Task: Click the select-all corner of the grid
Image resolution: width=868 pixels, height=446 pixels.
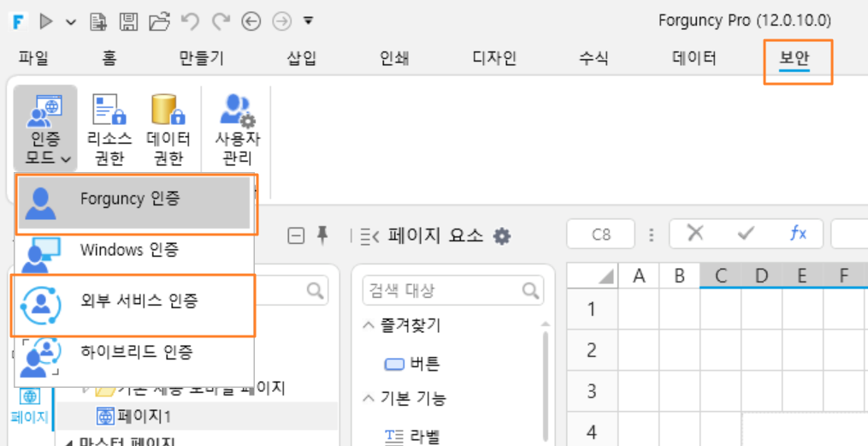Action: click(x=593, y=276)
